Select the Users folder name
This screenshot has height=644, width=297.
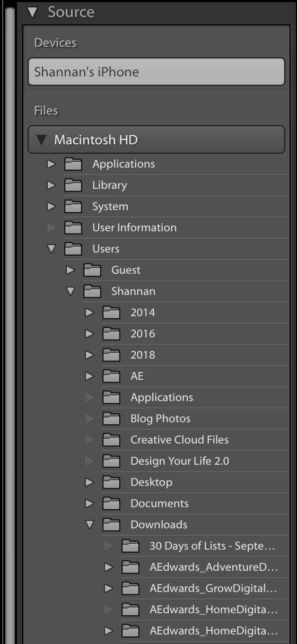tap(106, 249)
